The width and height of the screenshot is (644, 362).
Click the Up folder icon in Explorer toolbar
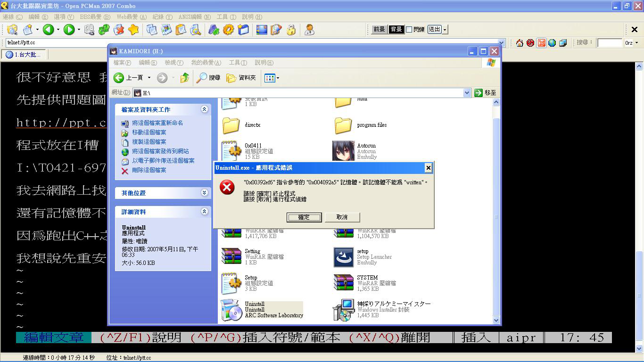point(185,78)
